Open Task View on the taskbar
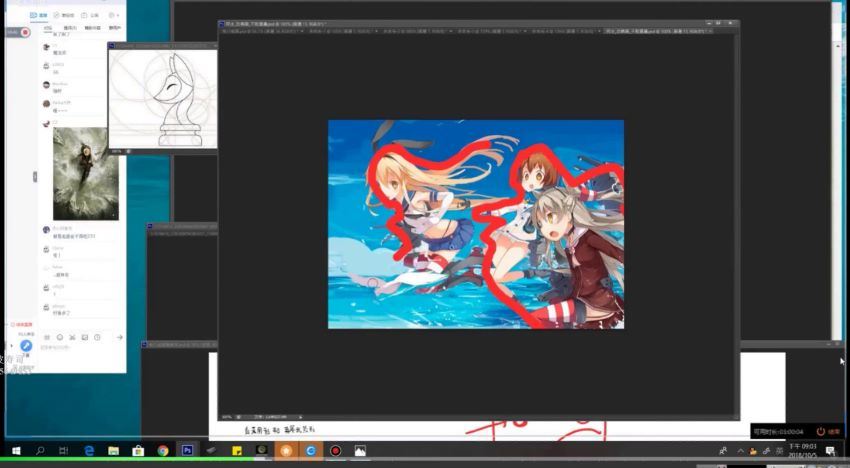The width and height of the screenshot is (850, 468). [x=63, y=451]
